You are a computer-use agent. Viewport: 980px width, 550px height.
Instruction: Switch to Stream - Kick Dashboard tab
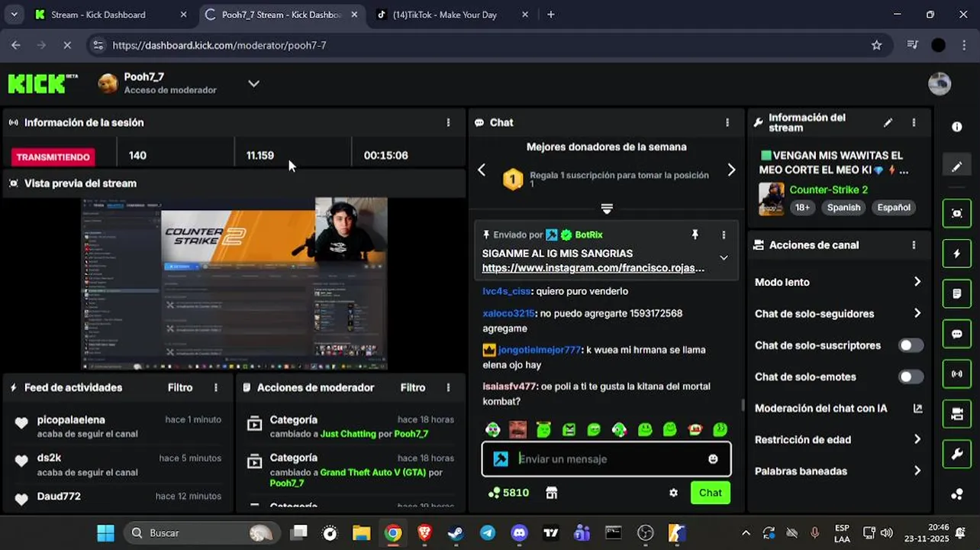111,15
